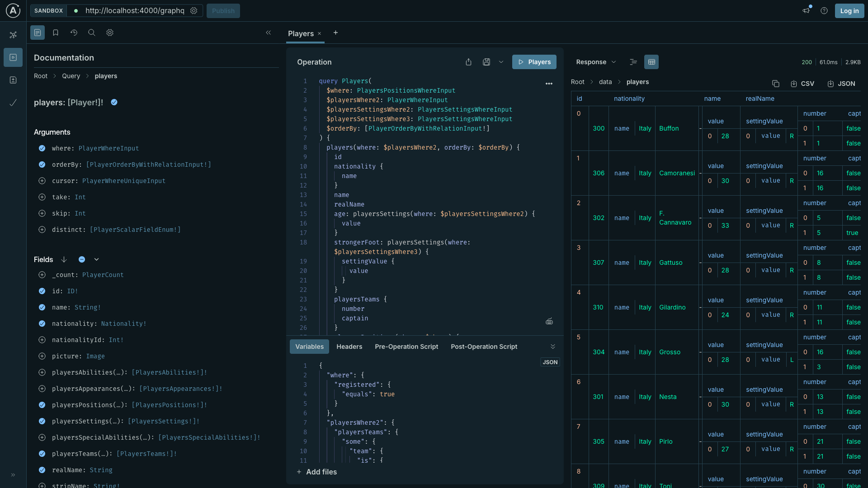Click the copy response icon
This screenshot has height=488, width=868.
tap(776, 84)
